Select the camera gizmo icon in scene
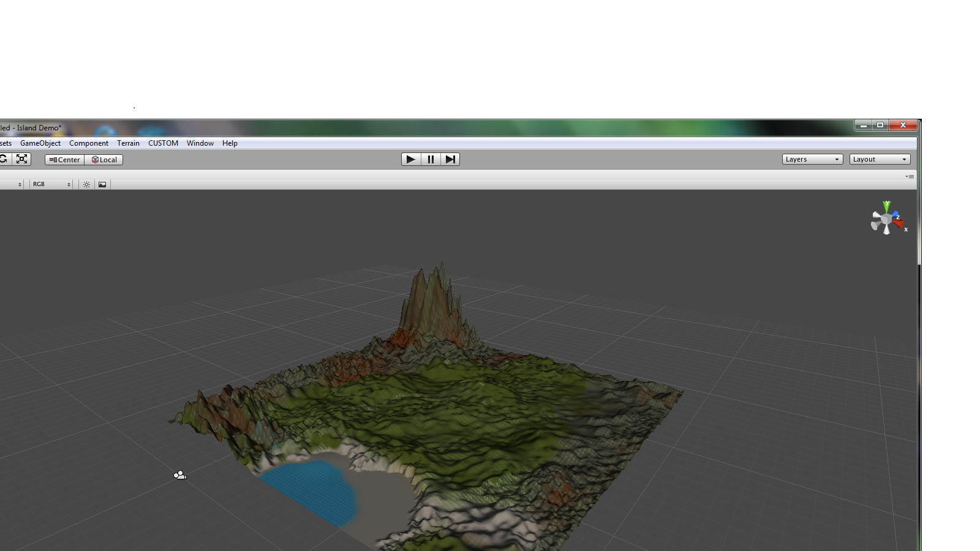980x551 pixels. (179, 475)
